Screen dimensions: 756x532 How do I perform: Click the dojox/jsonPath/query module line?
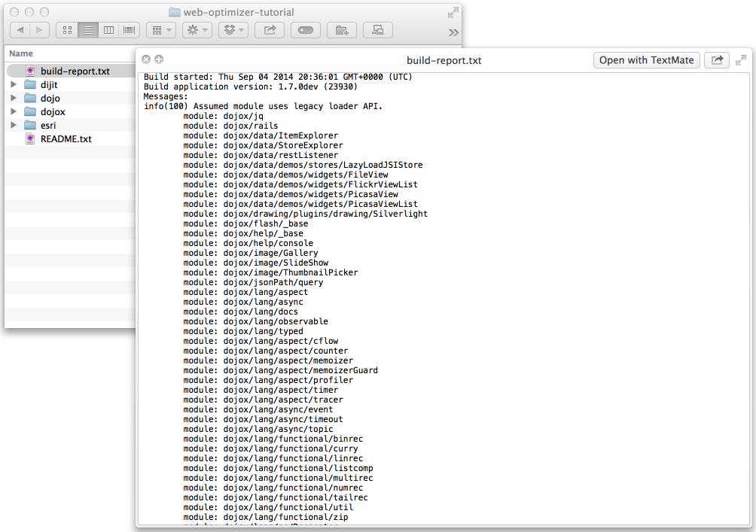click(253, 282)
